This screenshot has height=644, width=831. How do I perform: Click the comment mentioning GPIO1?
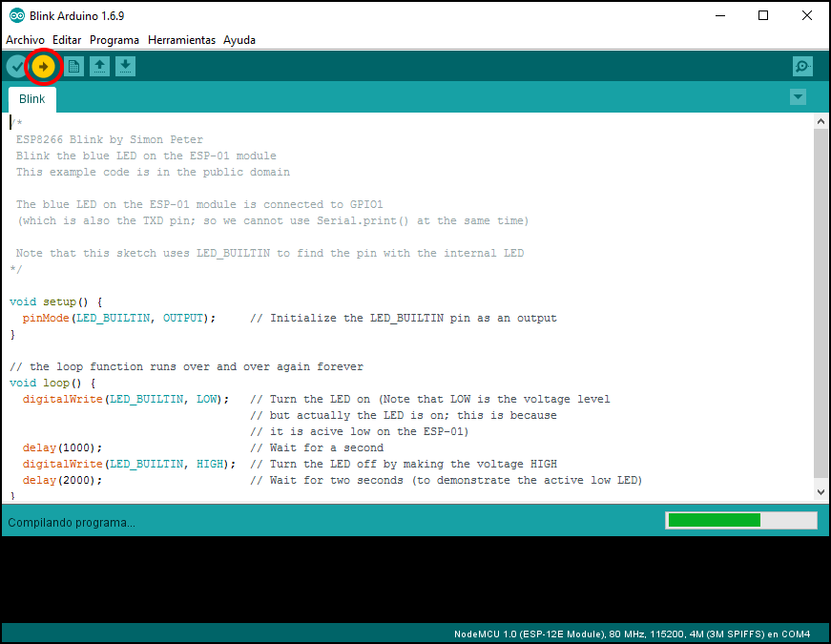(x=199, y=204)
